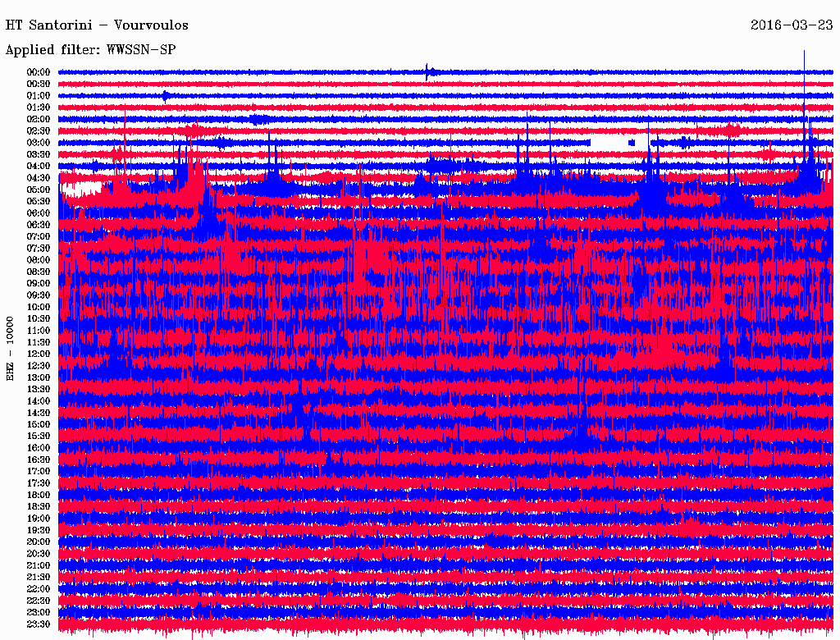This screenshot has width=840, height=640.
Task: Click the Applied filter: WWSSN-SP text
Action: pyautogui.click(x=90, y=50)
